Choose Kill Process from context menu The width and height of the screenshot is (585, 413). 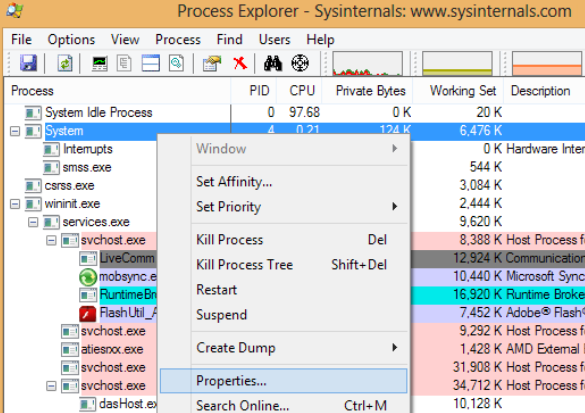[284, 240]
